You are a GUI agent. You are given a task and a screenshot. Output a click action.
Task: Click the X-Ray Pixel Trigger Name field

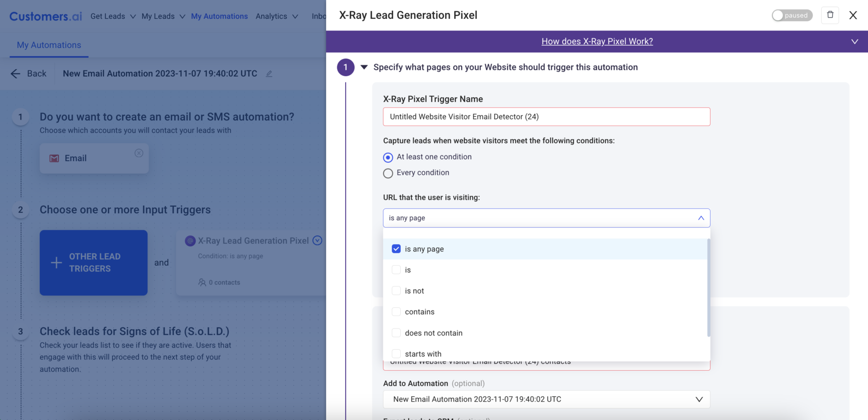(546, 117)
